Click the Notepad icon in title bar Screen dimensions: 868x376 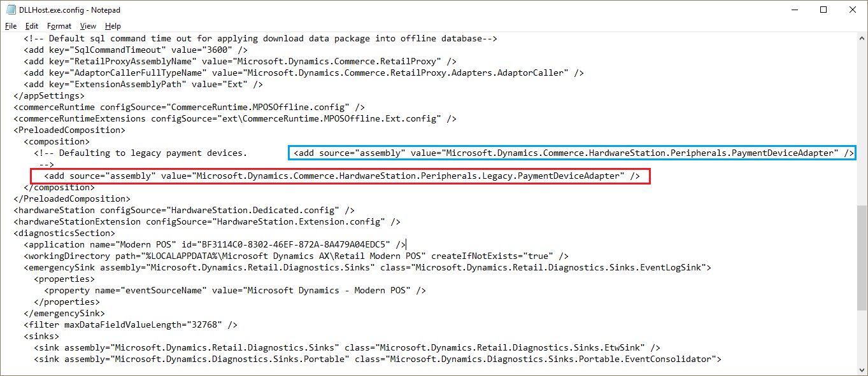[10, 10]
